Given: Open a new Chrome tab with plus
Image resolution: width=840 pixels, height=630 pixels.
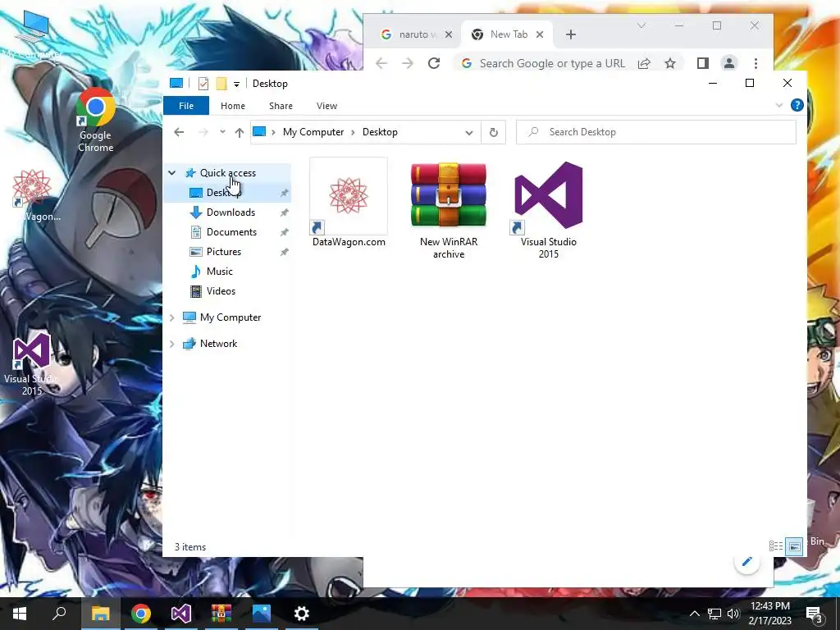Looking at the screenshot, I should coord(571,34).
